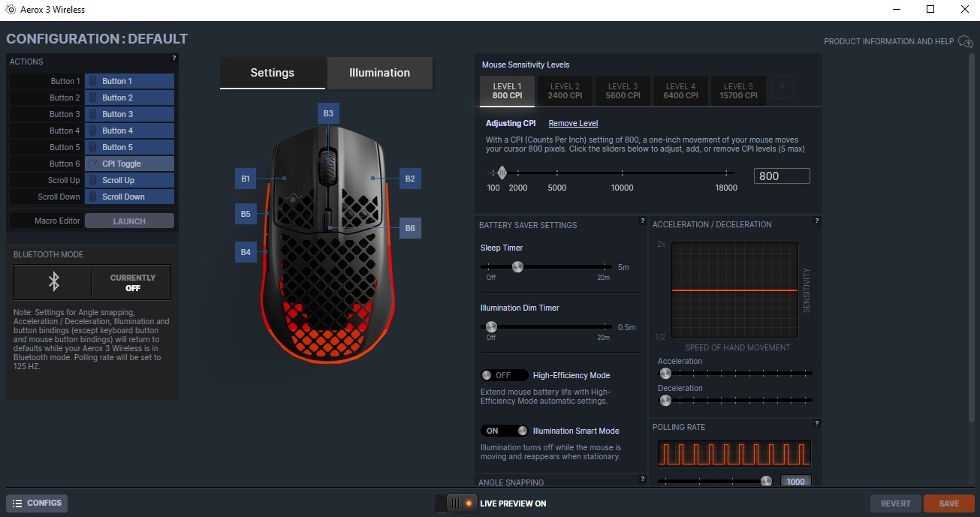The height and width of the screenshot is (517, 980).
Task: Click the Sleep Timer slider handle
Action: (517, 267)
